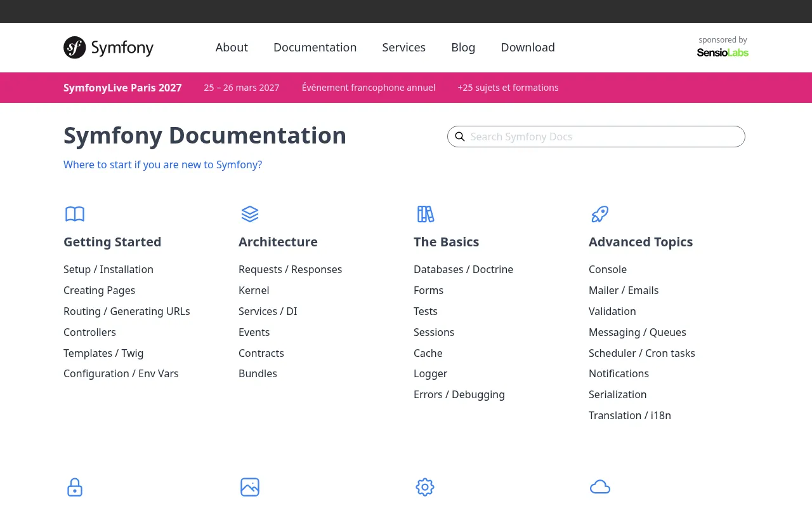
Task: Open Routing / Generating URLs
Action: point(127,311)
